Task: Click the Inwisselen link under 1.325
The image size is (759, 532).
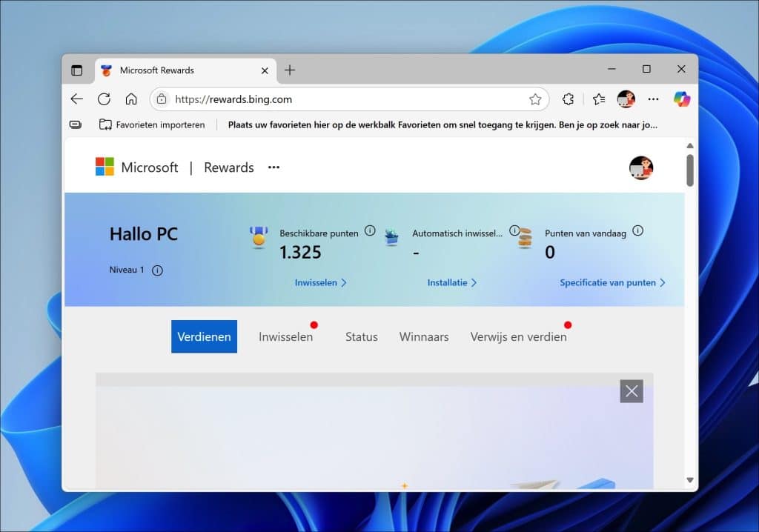Action: pyautogui.click(x=320, y=283)
